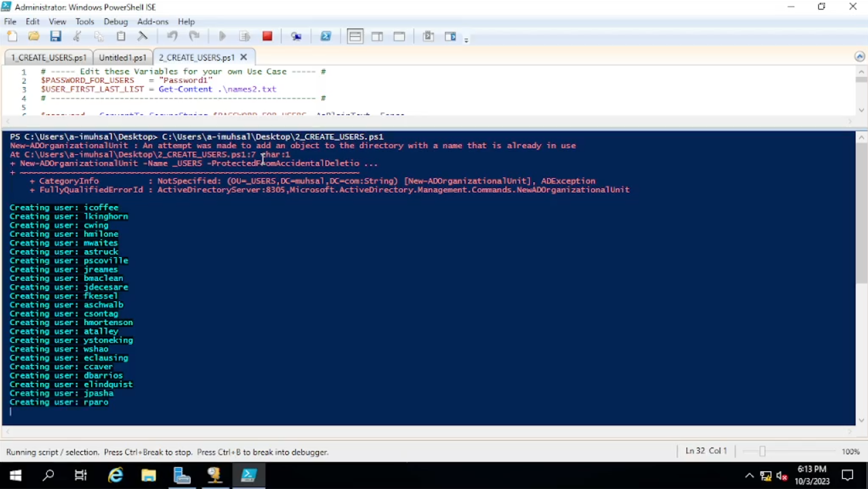Open the Add-ons menu

tap(152, 22)
